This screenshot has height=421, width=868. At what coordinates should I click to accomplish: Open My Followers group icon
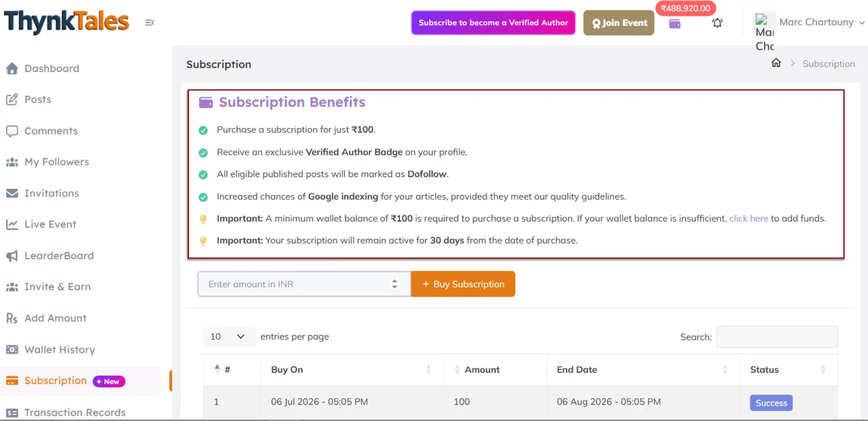pyautogui.click(x=12, y=162)
